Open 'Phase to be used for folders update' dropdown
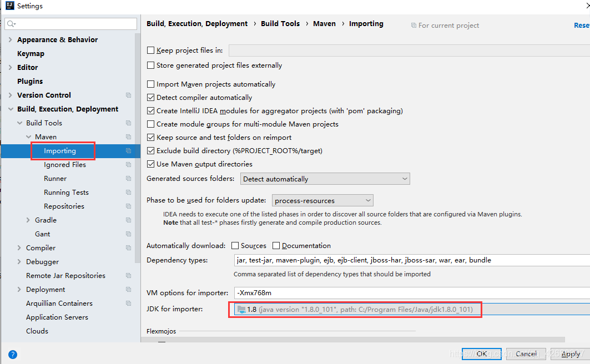 [323, 200]
